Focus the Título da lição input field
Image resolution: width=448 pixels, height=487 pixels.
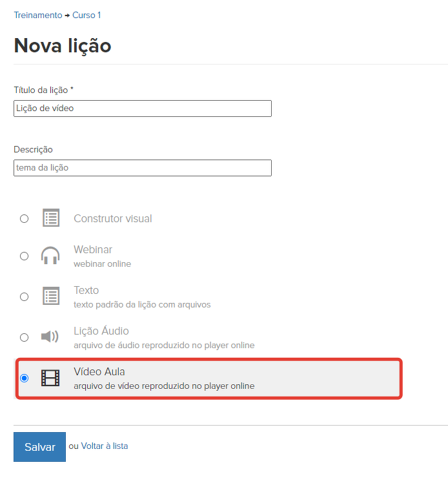pos(142,109)
